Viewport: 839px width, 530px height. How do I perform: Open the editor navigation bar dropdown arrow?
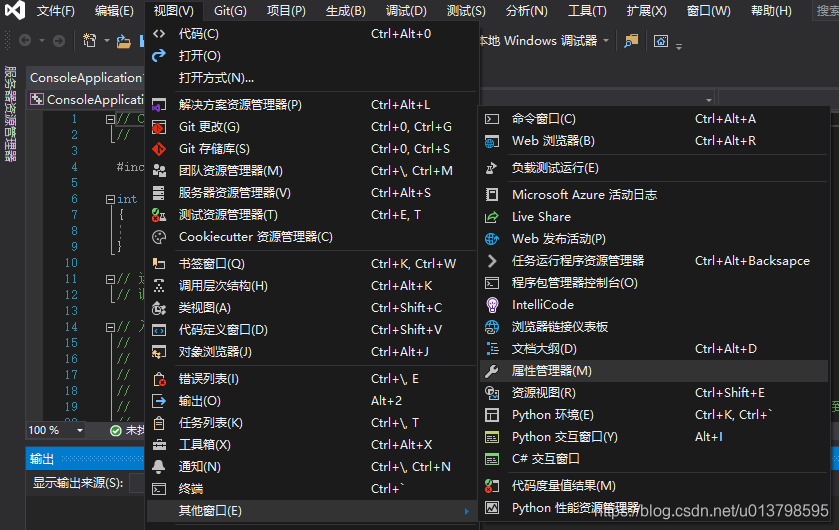tap(708, 100)
